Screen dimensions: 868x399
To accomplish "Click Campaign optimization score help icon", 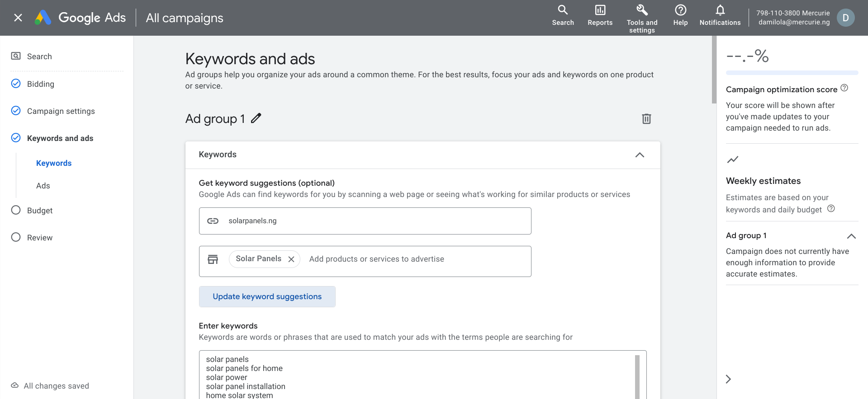I will coord(844,88).
